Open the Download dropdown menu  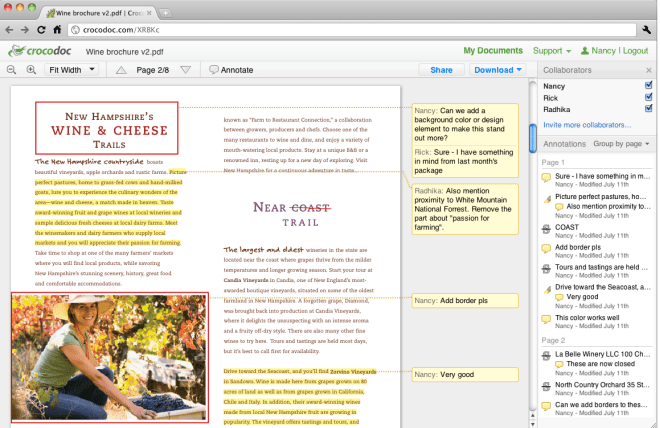(498, 70)
